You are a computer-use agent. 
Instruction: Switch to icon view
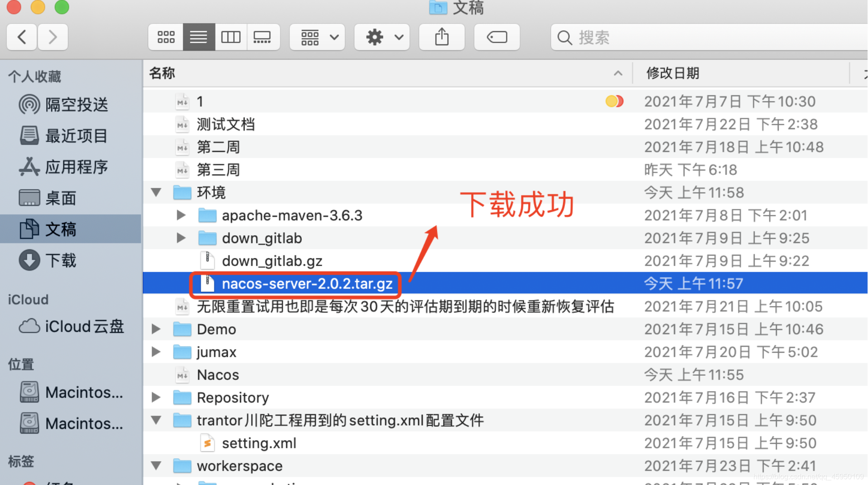(x=166, y=37)
